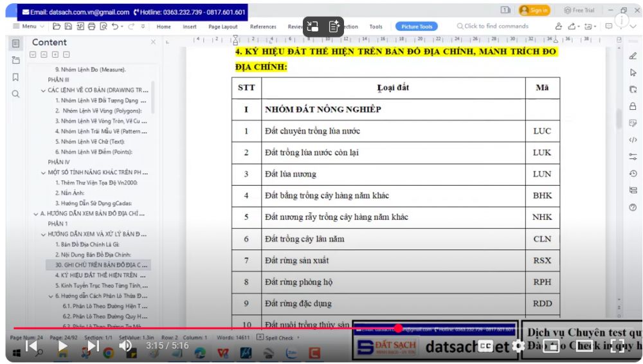Open the comment icon in the ribbon

pyautogui.click(x=609, y=26)
